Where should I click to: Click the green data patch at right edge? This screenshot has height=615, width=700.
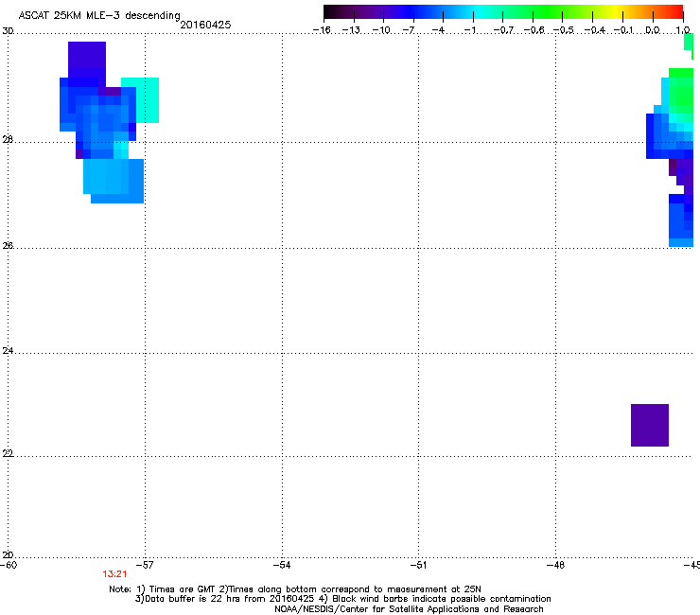pos(681,91)
